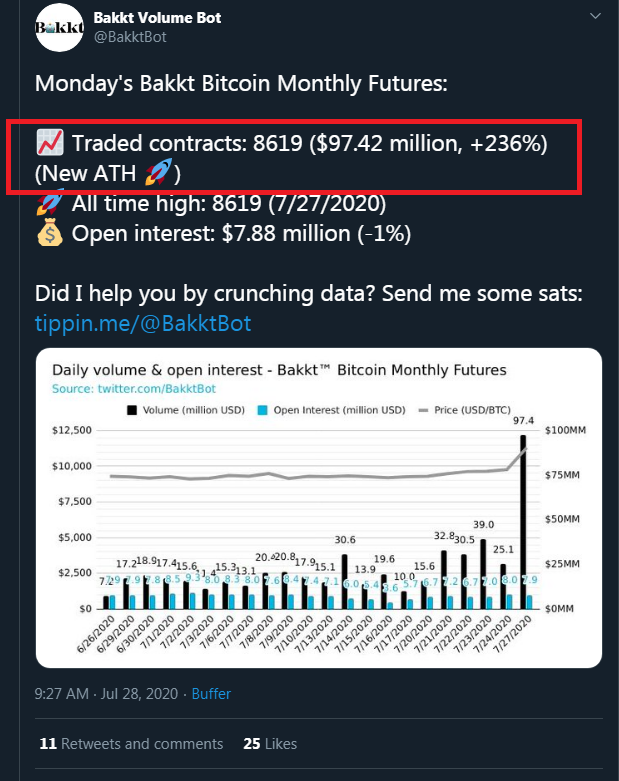
Task: View the 25 Likes list
Action: click(270, 744)
